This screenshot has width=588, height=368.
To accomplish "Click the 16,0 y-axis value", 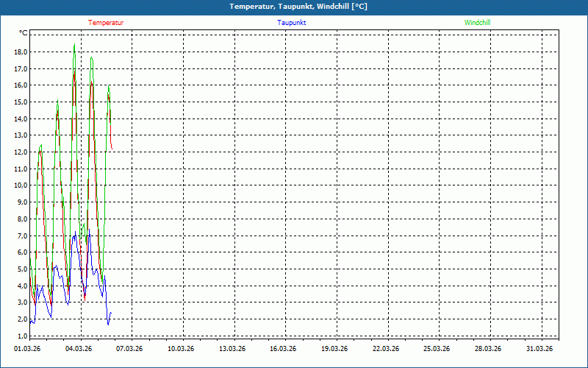I will point(21,85).
